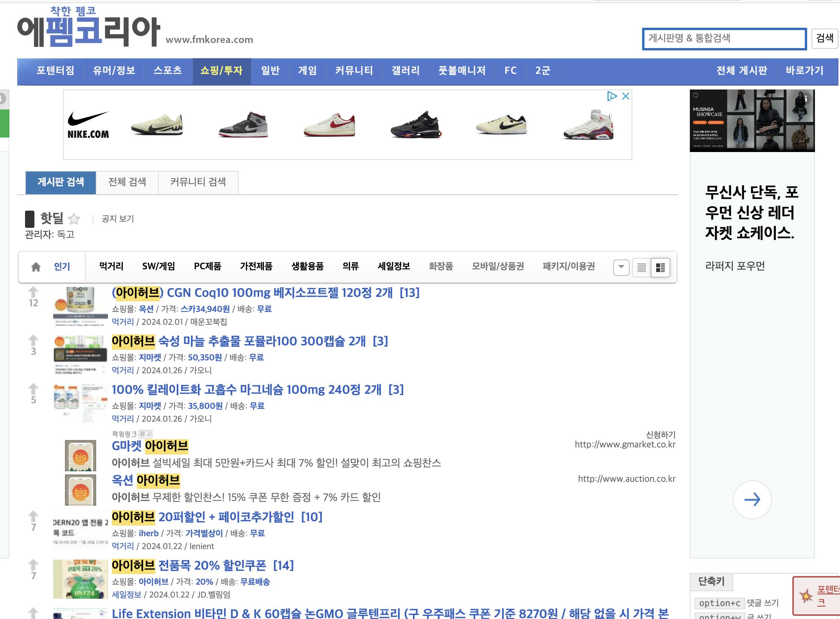Click the 검색 search button

(x=824, y=38)
